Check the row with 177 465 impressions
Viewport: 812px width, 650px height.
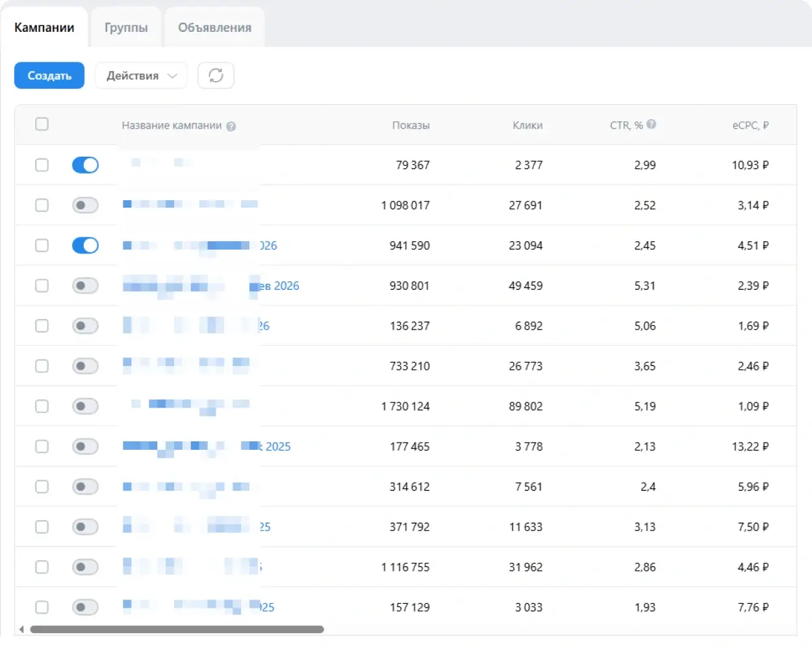[x=42, y=447]
